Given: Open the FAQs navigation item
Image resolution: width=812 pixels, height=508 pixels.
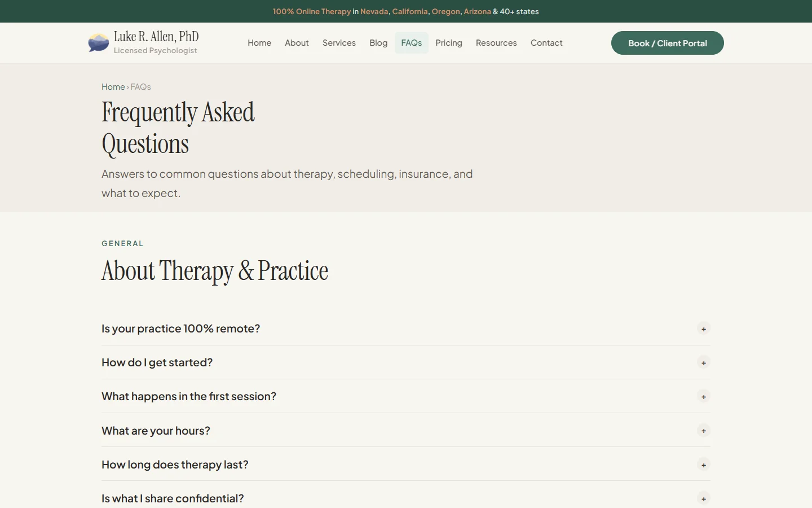Looking at the screenshot, I should click(411, 43).
